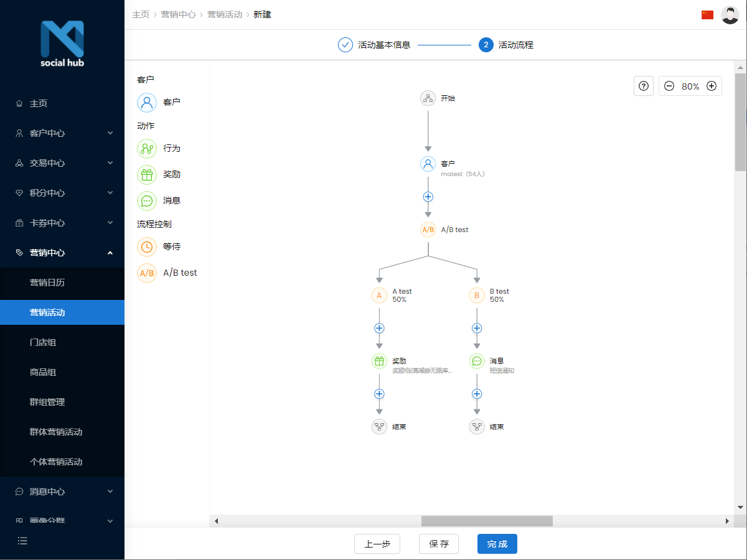This screenshot has height=560, width=747.
Task: Zoom out with the minus icon
Action: (x=669, y=85)
